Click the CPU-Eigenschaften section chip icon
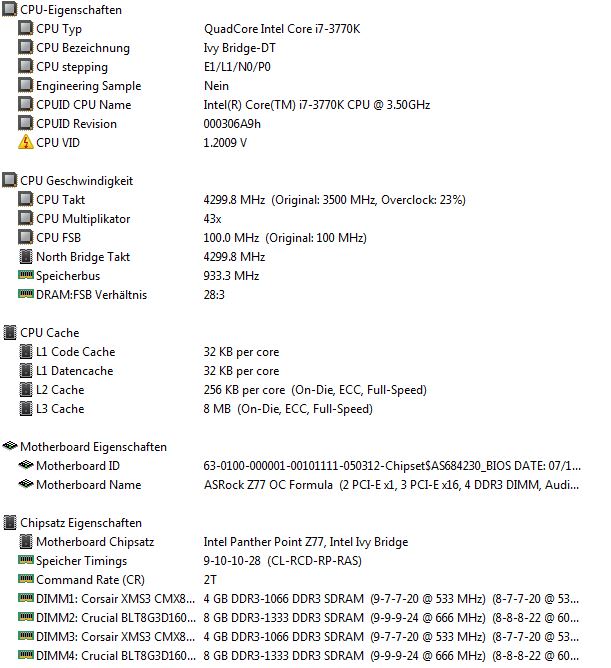This screenshot has width=611, height=668. point(9,9)
